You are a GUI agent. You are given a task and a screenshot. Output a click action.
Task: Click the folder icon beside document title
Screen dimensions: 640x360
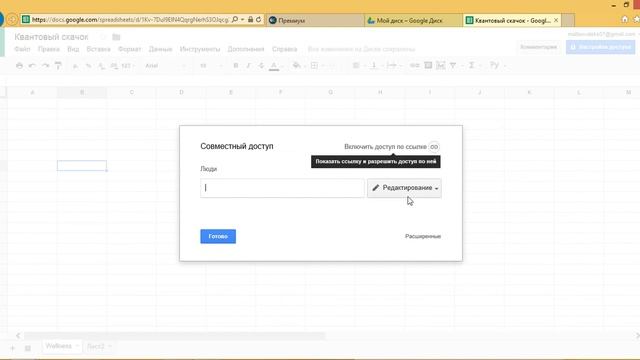pos(116,37)
